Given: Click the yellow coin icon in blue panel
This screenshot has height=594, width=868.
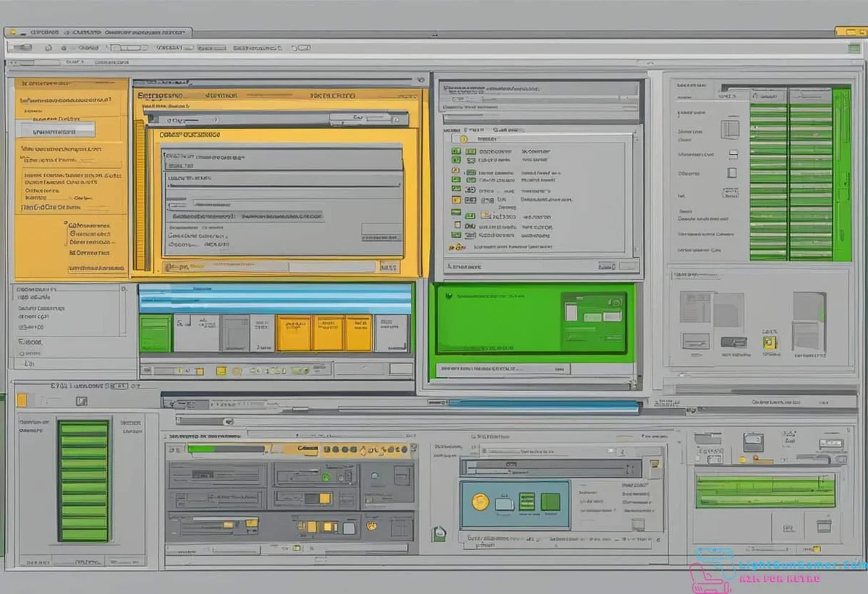Looking at the screenshot, I should pos(480,501).
